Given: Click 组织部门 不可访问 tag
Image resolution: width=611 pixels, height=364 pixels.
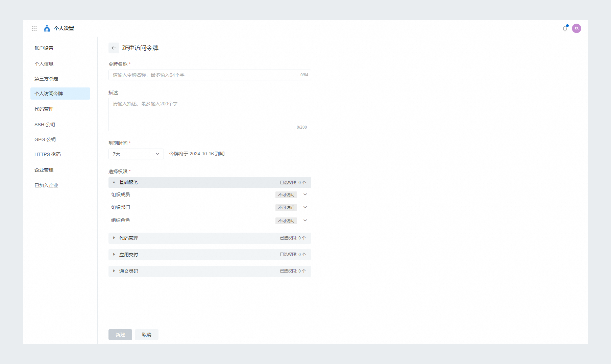Looking at the screenshot, I should (286, 208).
